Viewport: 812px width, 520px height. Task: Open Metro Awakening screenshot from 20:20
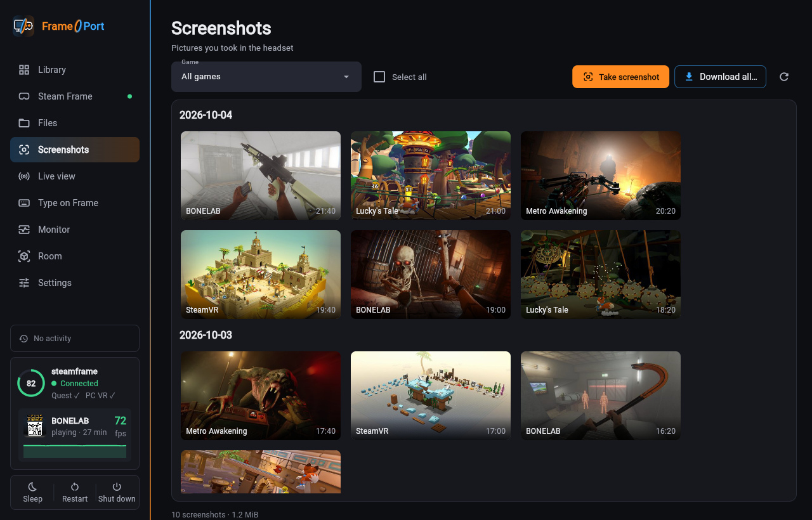(x=601, y=176)
